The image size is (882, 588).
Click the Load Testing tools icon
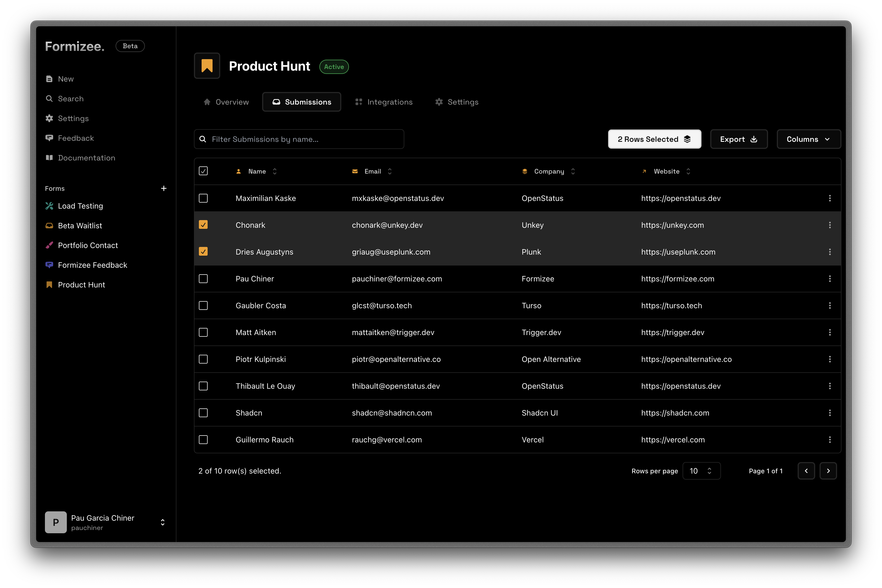[49, 206]
